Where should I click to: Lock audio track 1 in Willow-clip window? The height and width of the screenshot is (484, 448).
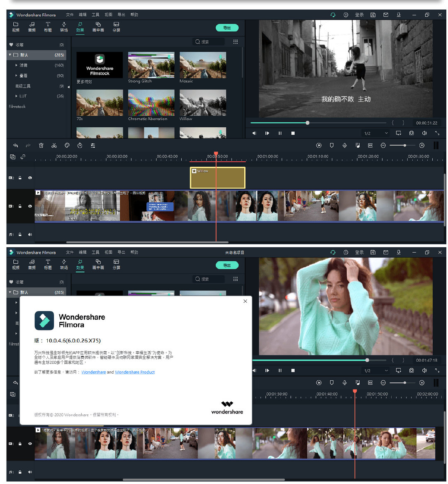tap(20, 235)
